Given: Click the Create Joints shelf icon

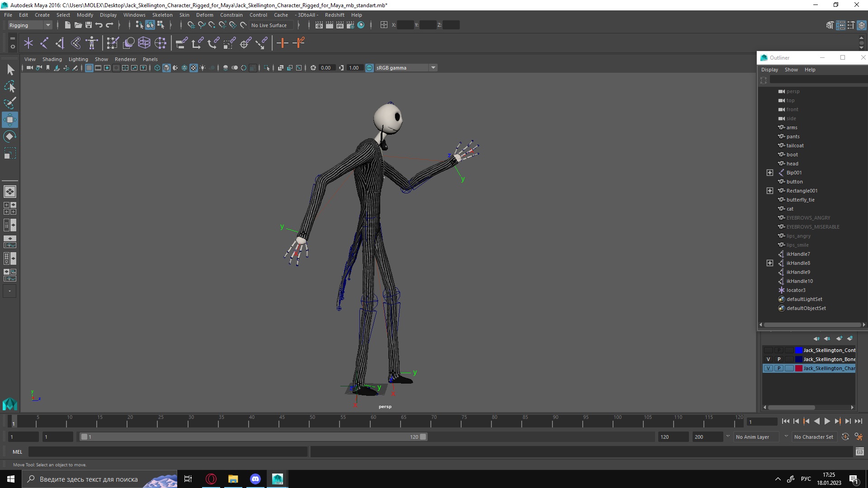Looking at the screenshot, I should pyautogui.click(x=44, y=43).
